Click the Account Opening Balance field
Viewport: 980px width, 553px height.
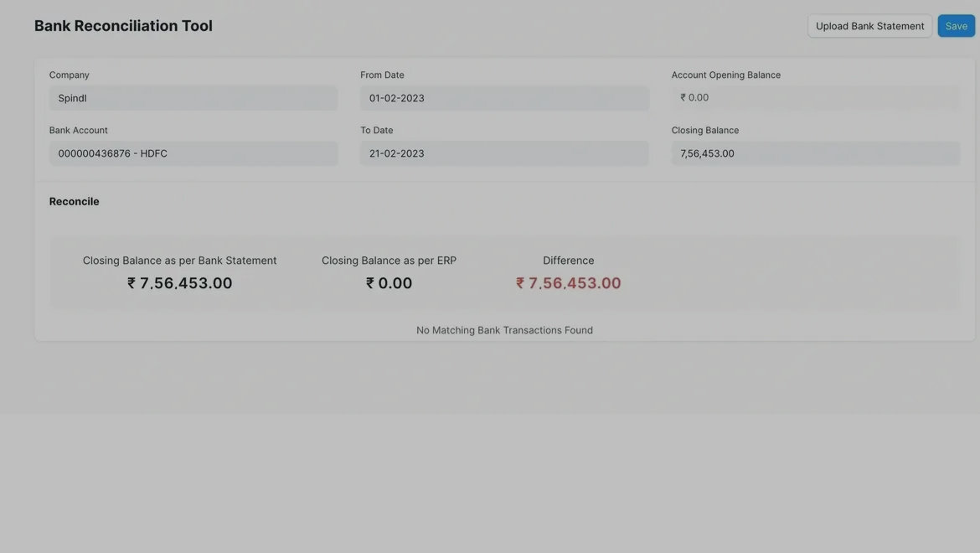[x=815, y=98]
